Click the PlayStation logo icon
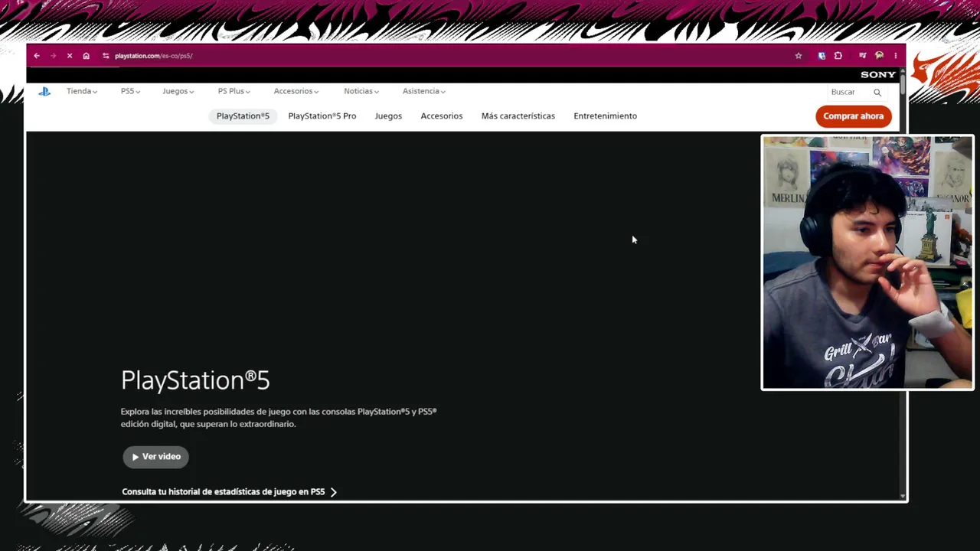Viewport: 980px width, 551px height. [x=44, y=91]
